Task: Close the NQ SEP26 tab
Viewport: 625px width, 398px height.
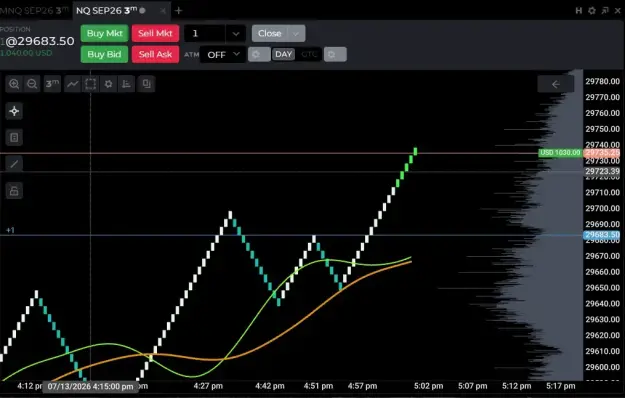Action: [x=163, y=11]
